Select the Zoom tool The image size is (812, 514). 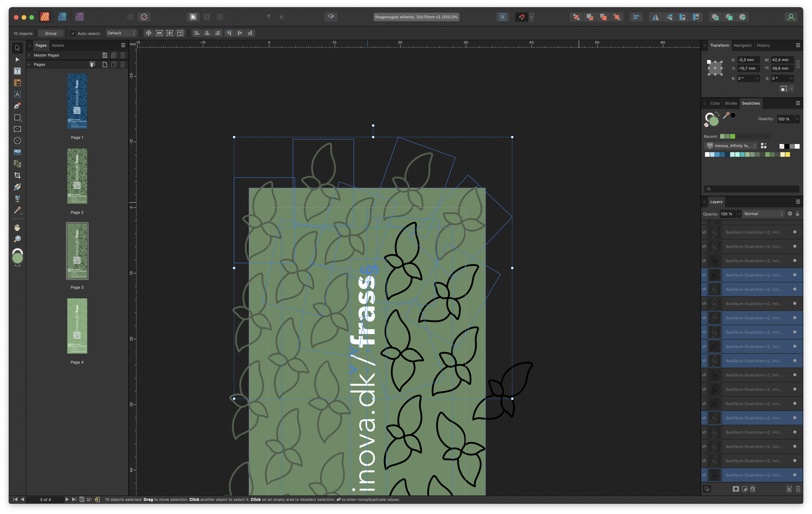click(17, 239)
